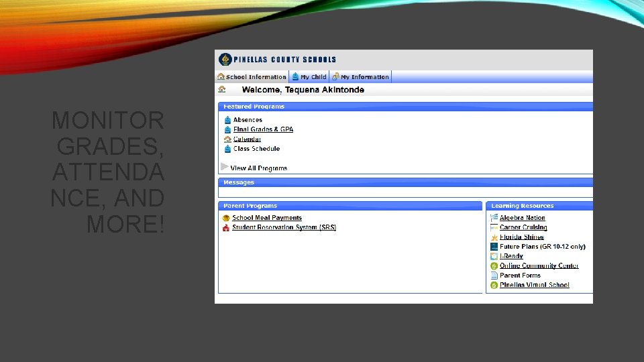The width and height of the screenshot is (644, 362).
Task: Click the Florida Shines star icon
Action: 494,237
